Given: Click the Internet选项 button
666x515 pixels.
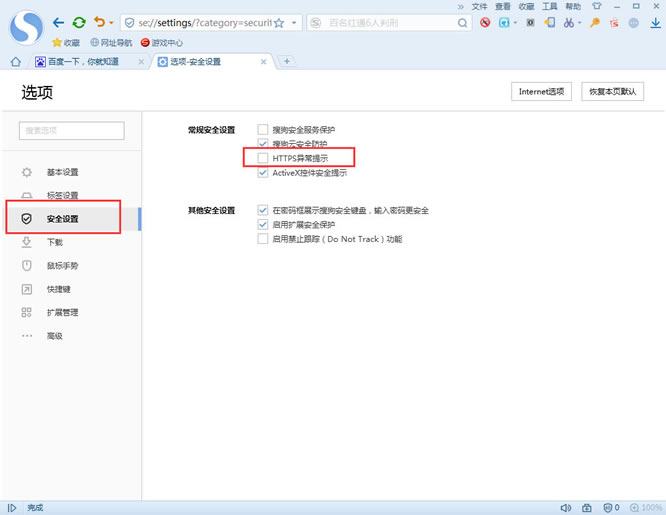Looking at the screenshot, I should tap(541, 91).
